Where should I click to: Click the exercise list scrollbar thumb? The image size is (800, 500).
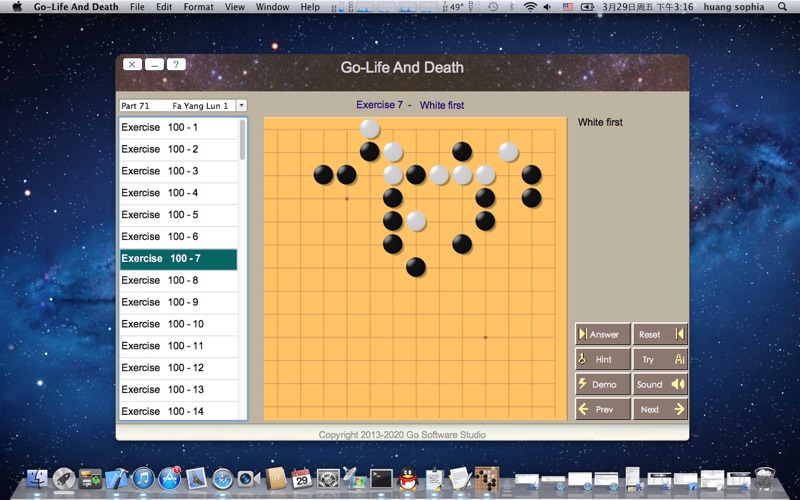(243, 139)
